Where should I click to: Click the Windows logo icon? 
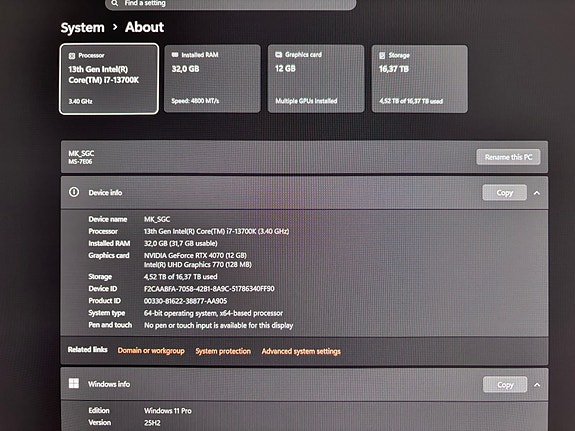click(x=74, y=383)
